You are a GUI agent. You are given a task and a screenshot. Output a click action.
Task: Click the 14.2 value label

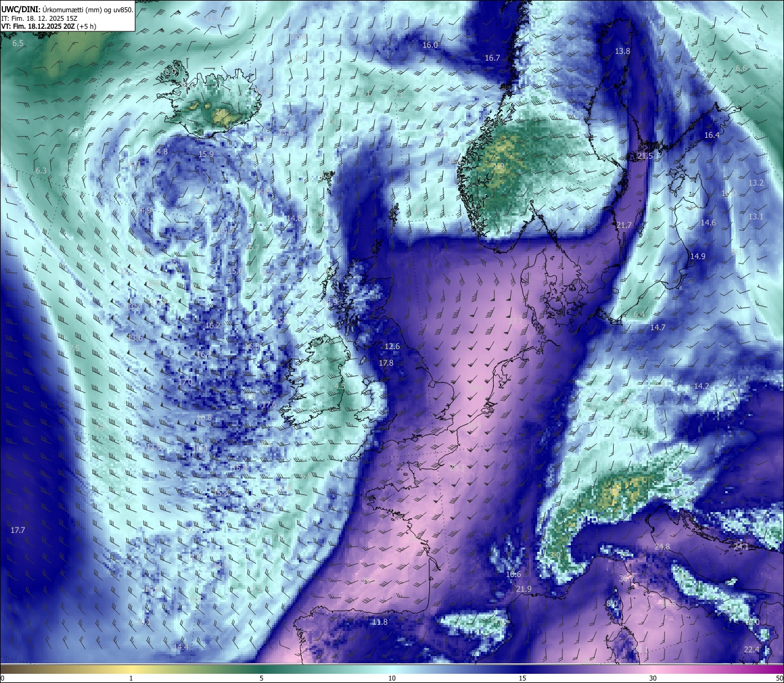(701, 386)
